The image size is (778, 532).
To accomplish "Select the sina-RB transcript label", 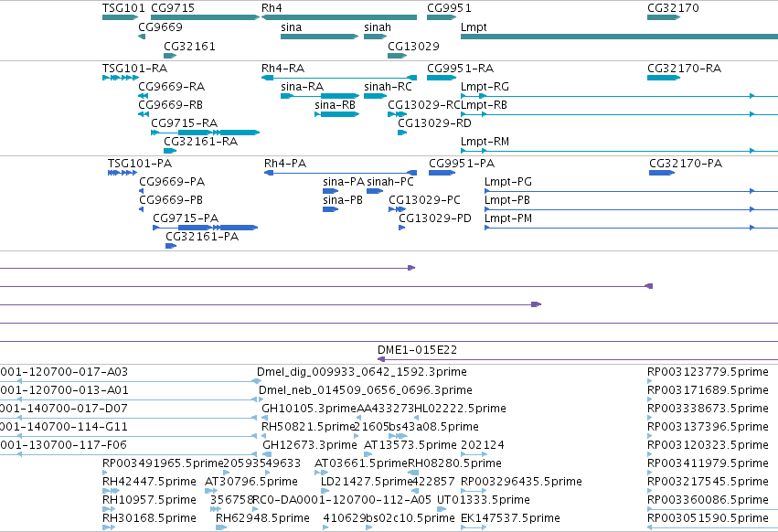I will coord(335,105).
